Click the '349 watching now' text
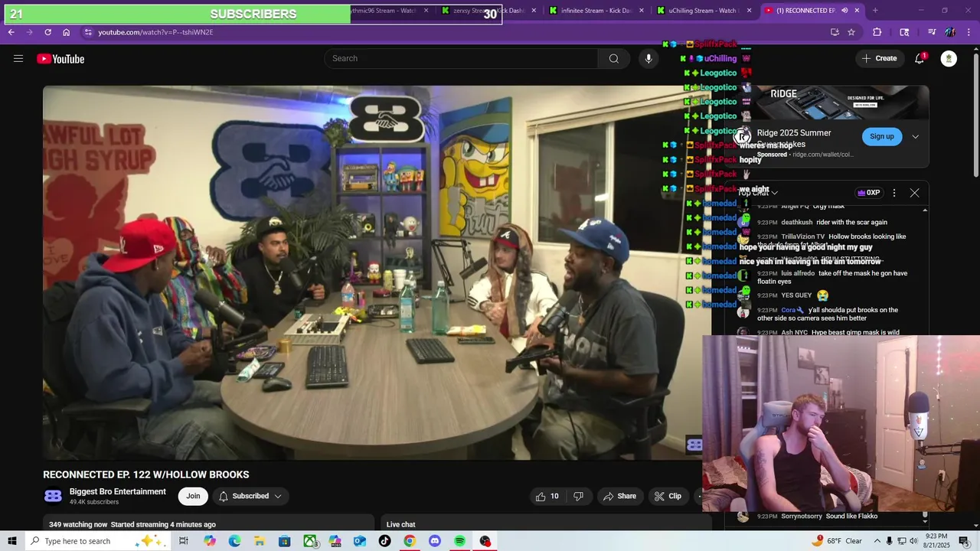The height and width of the screenshot is (551, 980). tap(78, 525)
